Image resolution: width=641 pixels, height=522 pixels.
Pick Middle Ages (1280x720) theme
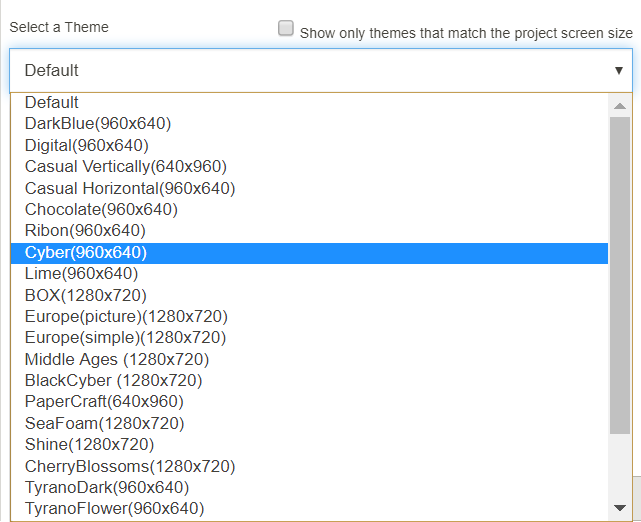(309, 359)
